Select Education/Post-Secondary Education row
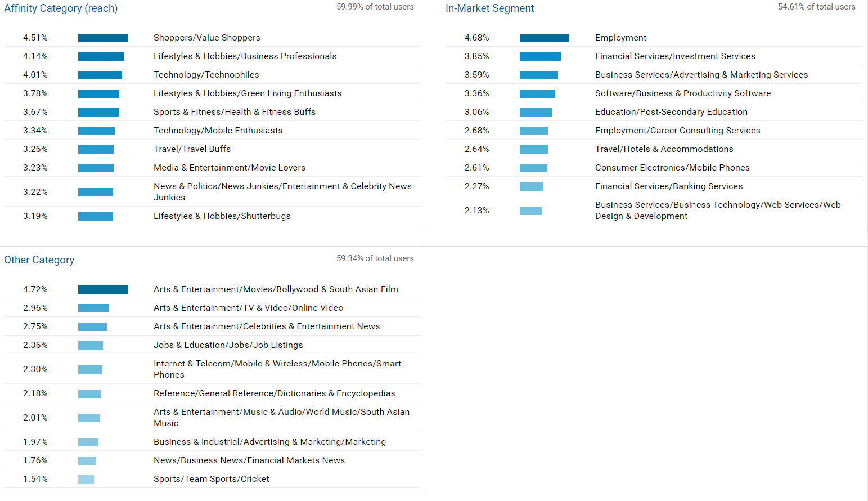Image resolution: width=868 pixels, height=501 pixels. [x=654, y=112]
